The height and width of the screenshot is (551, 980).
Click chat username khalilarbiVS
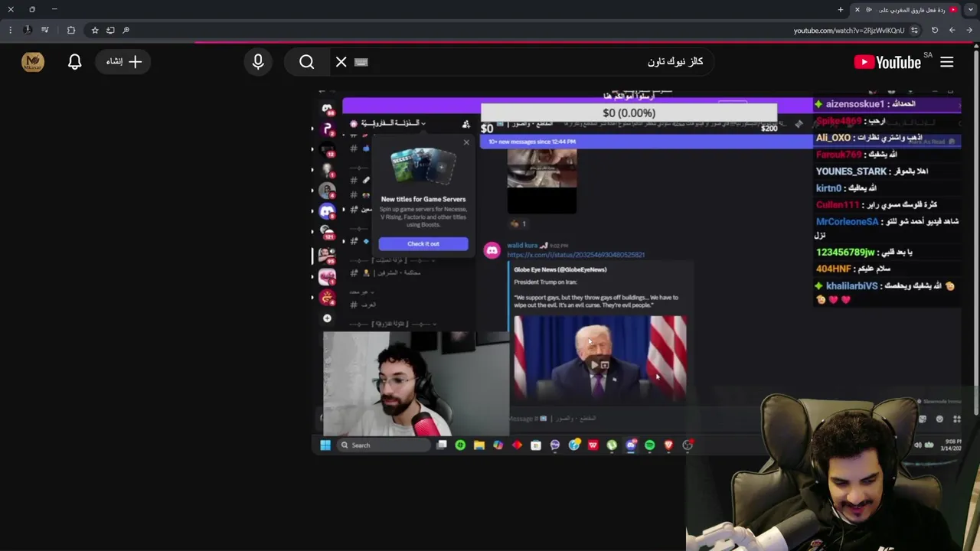click(851, 286)
